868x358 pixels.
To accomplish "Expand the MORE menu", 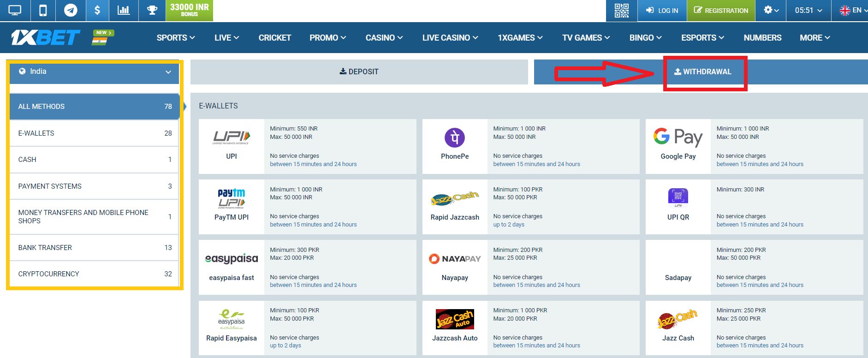I will click(815, 38).
